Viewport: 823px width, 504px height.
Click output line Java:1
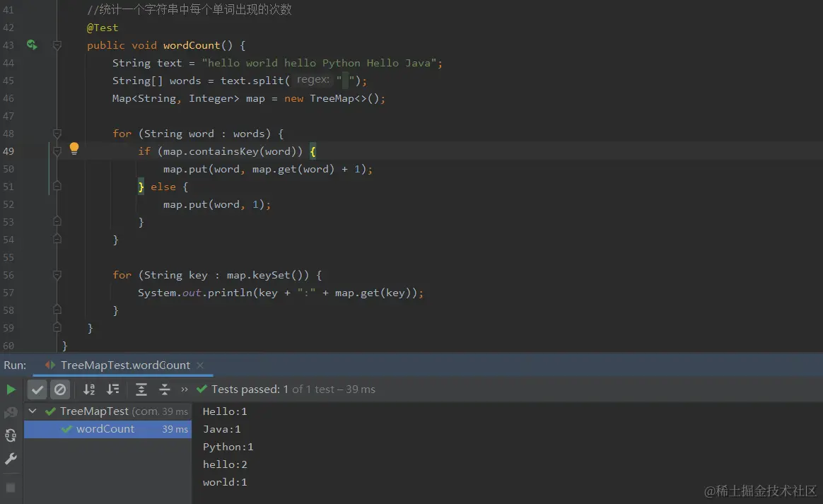[x=221, y=430]
